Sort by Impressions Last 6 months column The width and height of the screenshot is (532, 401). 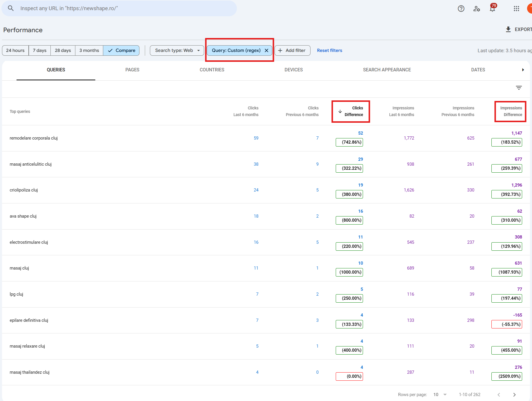[402, 111]
